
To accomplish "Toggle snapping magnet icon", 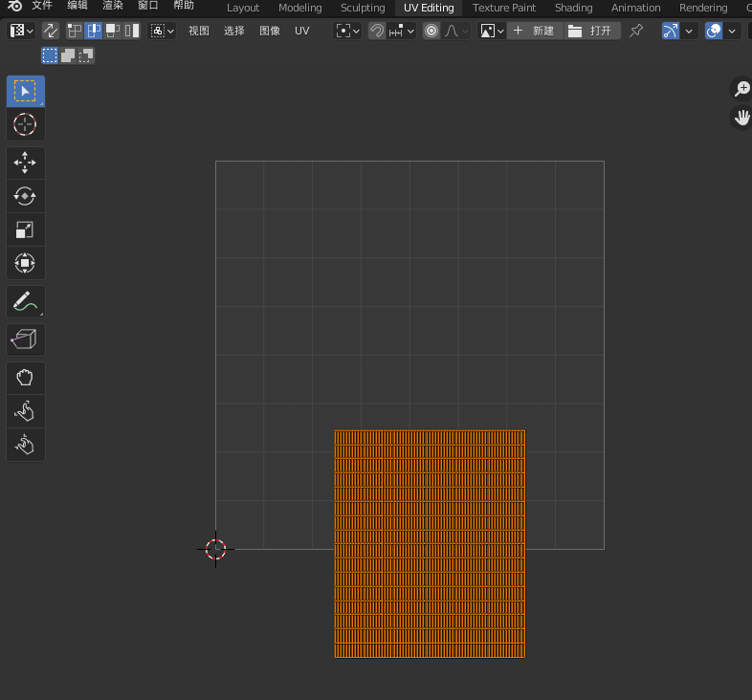I will tap(377, 32).
